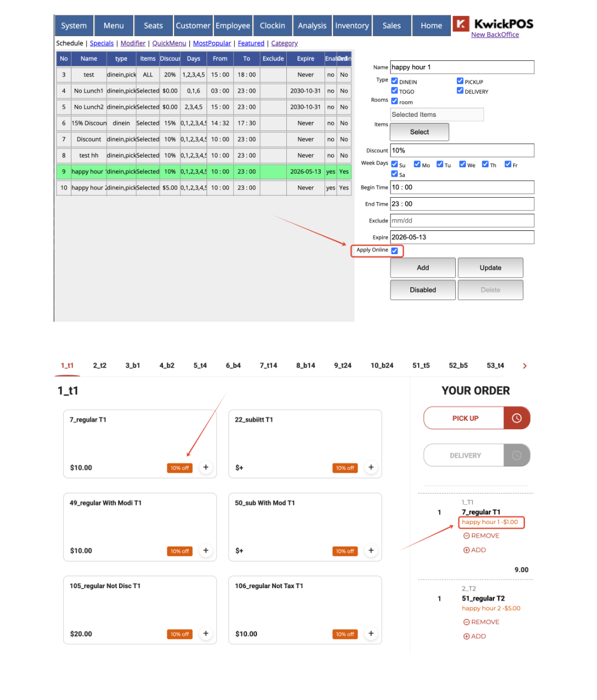Click the KwickPOS logo icon
Screen dimensions: 597x700
pos(461,23)
